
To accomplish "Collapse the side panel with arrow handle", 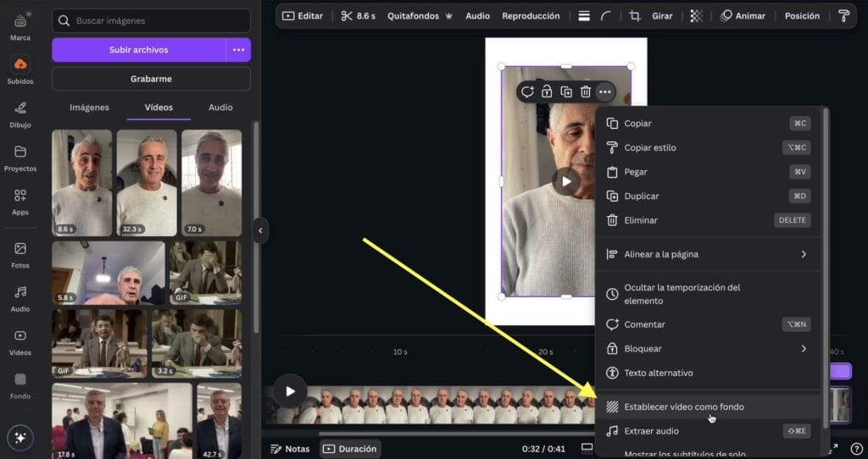I will coord(260,230).
